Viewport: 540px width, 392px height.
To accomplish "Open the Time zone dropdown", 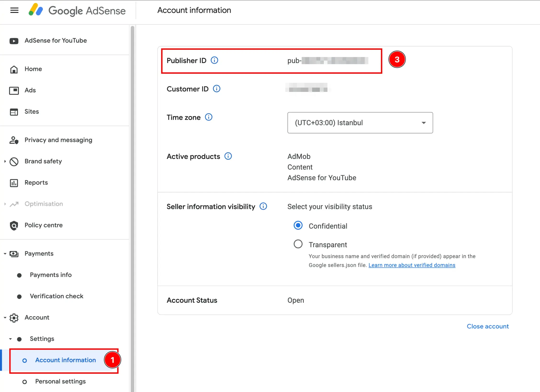I will (x=360, y=123).
